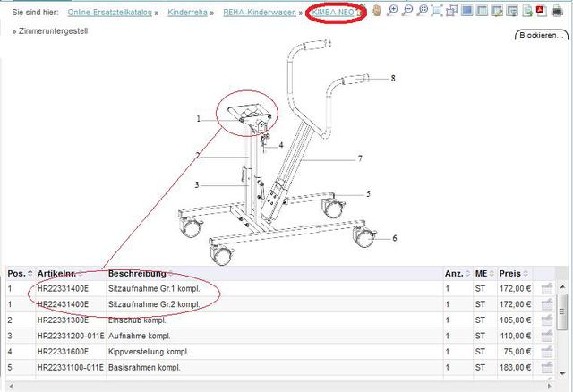Click 'Basisrahmen kompl.' description

(144, 367)
